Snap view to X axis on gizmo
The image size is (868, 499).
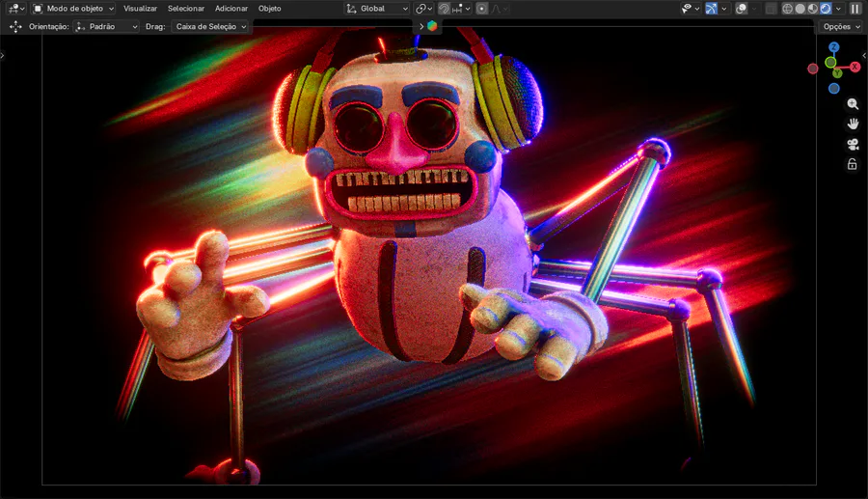[x=854, y=67]
